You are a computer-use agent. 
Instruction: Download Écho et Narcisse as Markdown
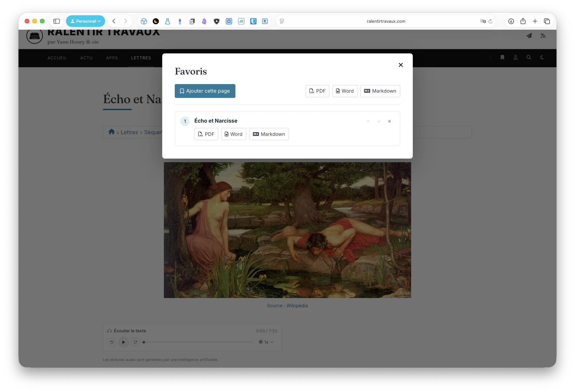269,134
